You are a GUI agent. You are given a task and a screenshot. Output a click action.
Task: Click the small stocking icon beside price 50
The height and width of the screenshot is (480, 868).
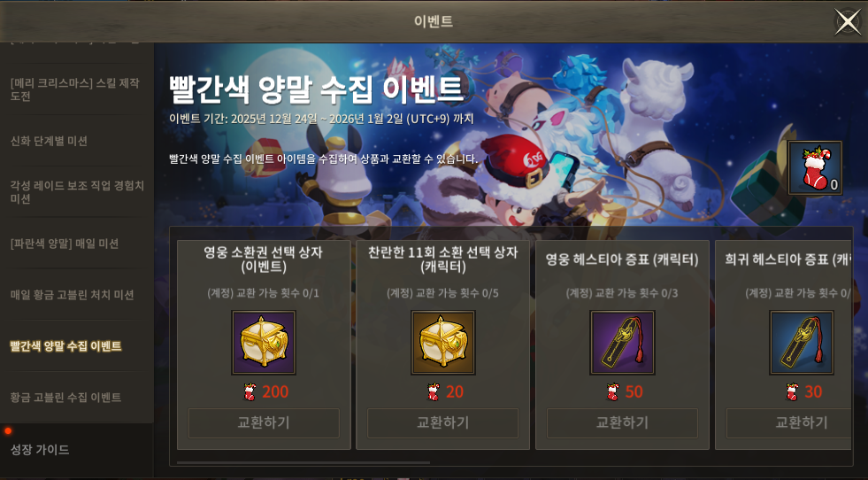point(613,391)
